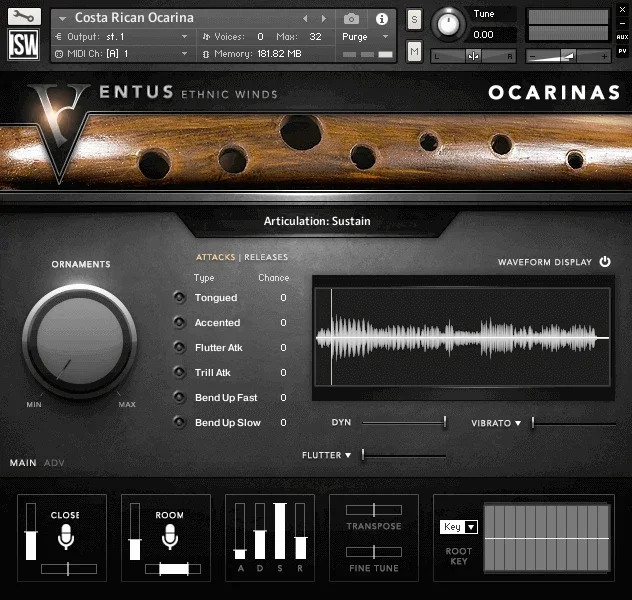
Task: Click the Voices icon
Action: click(x=206, y=37)
